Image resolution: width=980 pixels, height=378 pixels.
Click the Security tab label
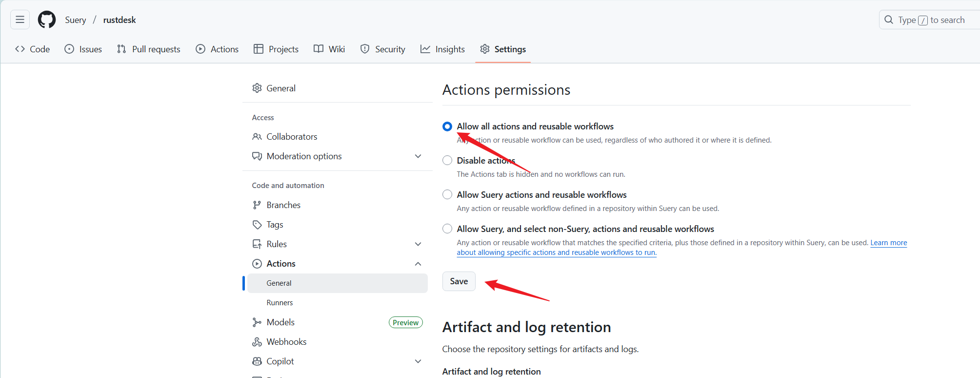tap(390, 49)
